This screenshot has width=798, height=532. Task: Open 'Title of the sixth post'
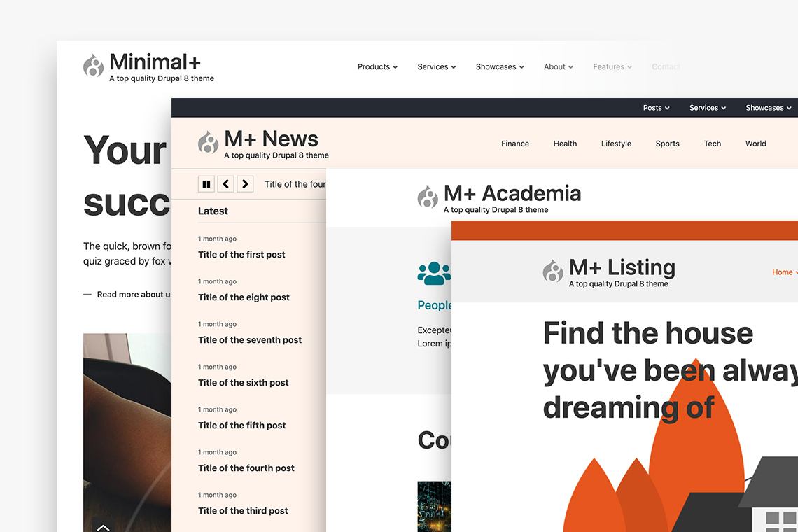(x=243, y=383)
